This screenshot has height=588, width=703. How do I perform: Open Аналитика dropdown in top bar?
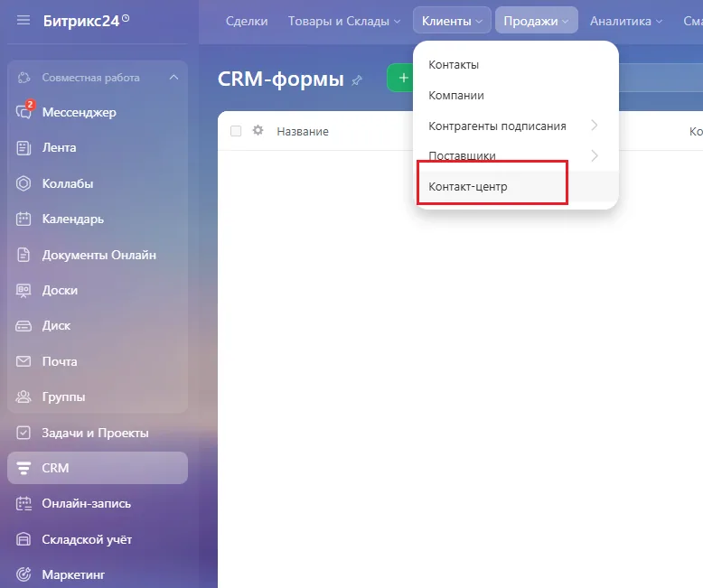tap(626, 21)
